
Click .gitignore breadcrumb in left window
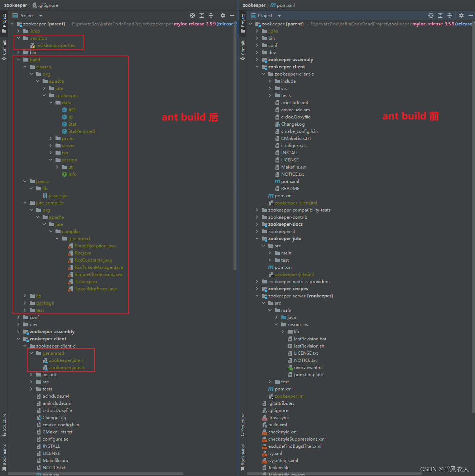pos(45,5)
